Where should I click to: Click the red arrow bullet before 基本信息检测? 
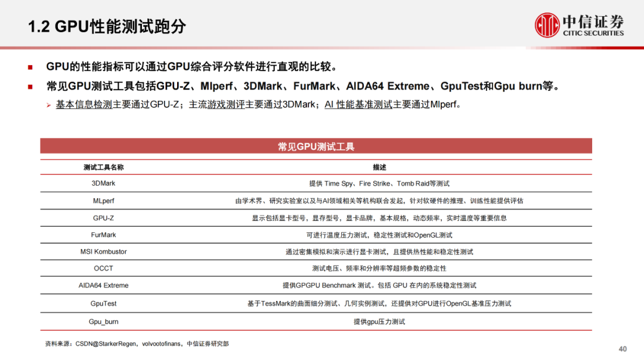point(48,105)
